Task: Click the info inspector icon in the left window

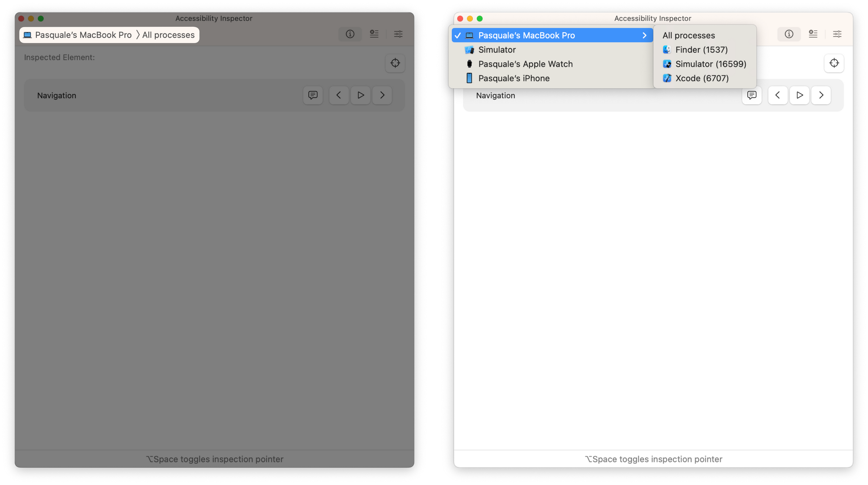Action: pyautogui.click(x=350, y=34)
